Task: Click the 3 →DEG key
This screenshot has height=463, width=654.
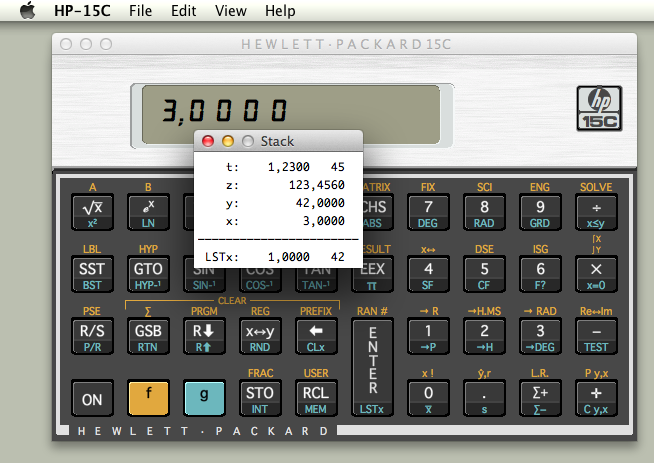Action: tap(540, 336)
